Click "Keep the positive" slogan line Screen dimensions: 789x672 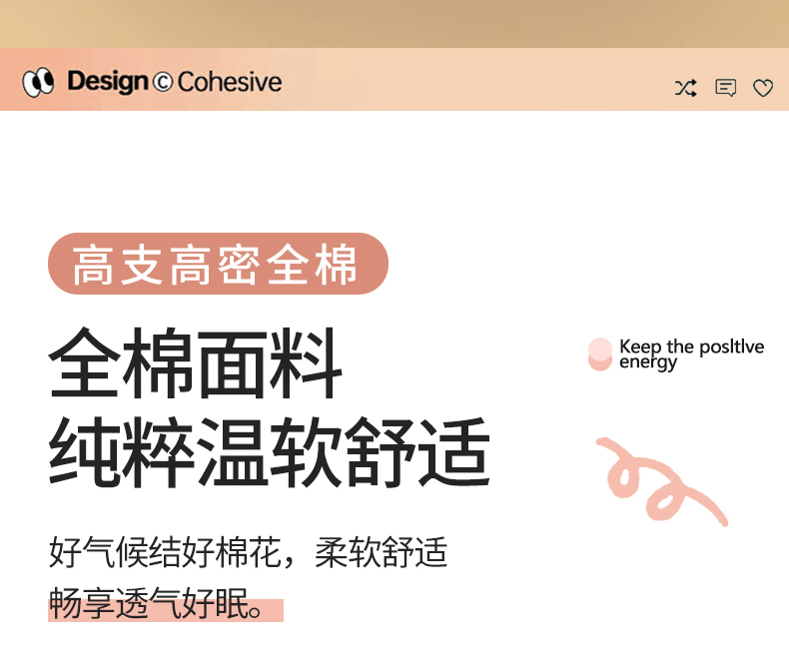(x=691, y=346)
